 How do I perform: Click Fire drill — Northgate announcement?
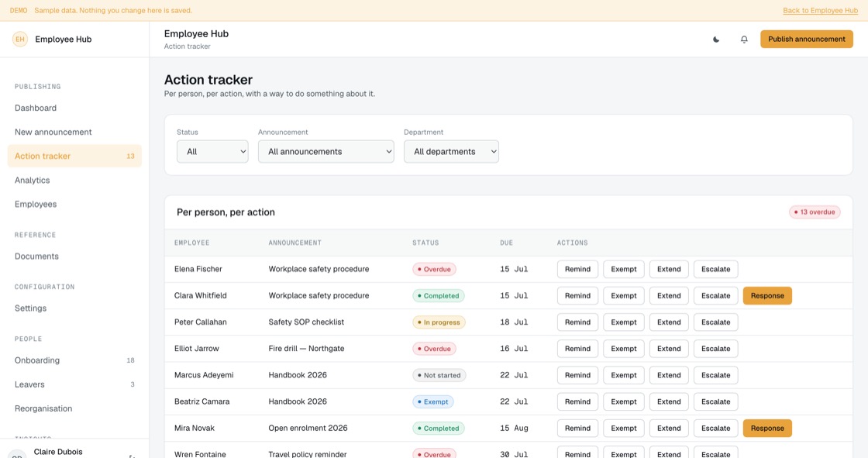(306, 349)
